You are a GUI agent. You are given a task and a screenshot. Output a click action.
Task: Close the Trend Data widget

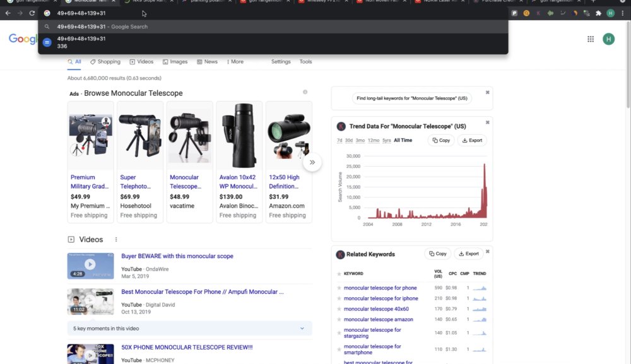tap(487, 122)
